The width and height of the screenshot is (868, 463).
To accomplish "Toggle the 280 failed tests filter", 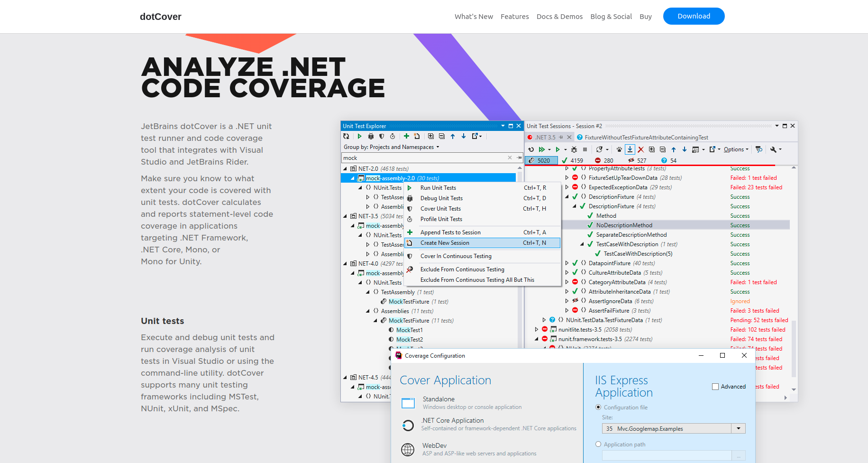I will coord(604,160).
